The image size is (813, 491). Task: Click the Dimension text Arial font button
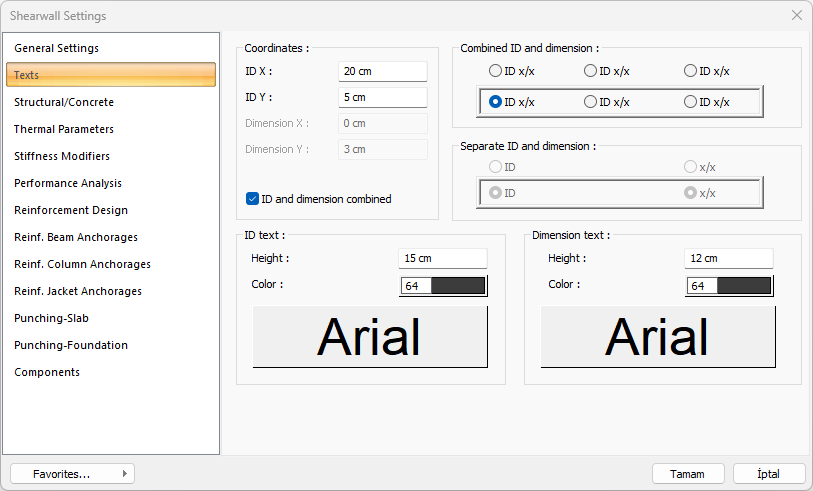tap(658, 337)
